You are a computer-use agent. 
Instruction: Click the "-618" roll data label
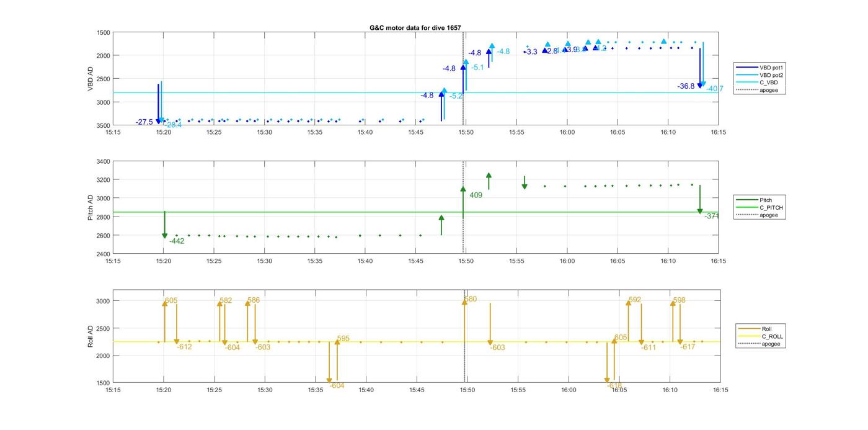pos(614,386)
